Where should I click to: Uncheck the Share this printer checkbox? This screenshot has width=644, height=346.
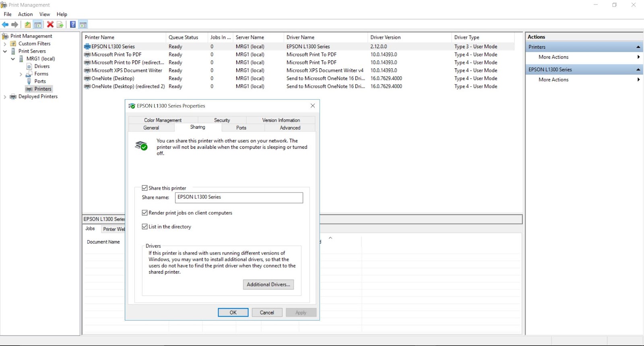click(144, 188)
